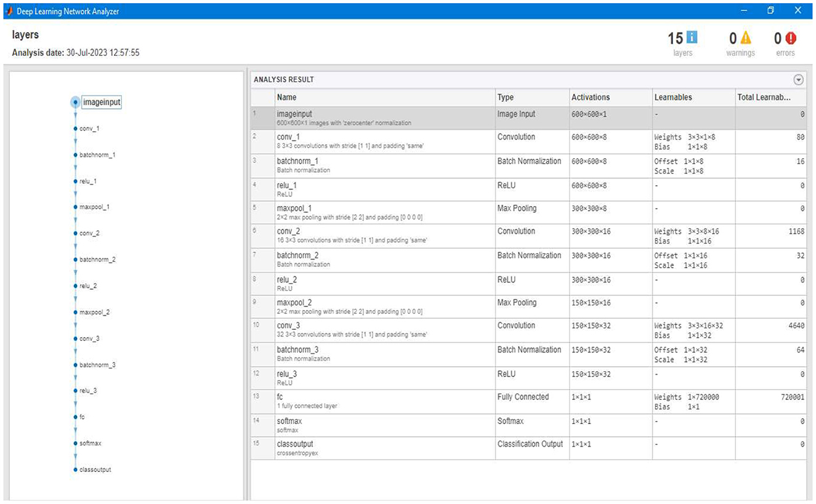
Task: Select the fc node in the graph
Action: [x=82, y=417]
